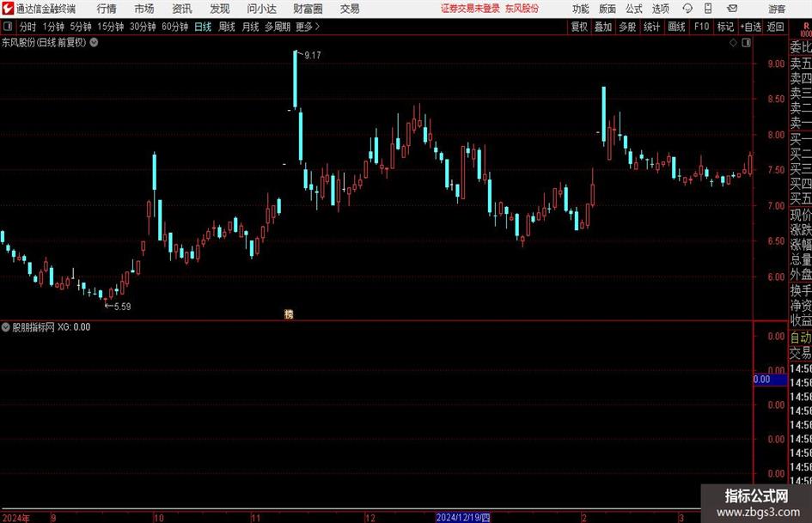Click the 标记 mark button
Screen dimensions: 812x523
[x=725, y=27]
